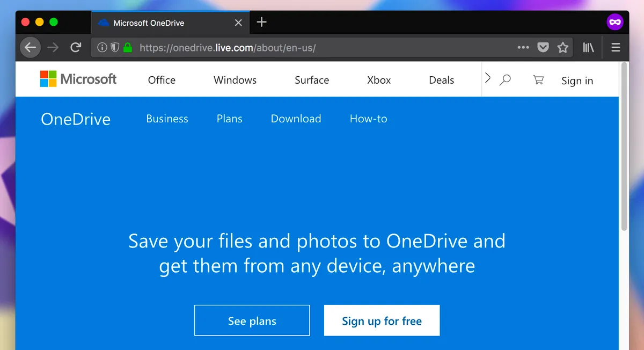Screen dimensions: 644x350
Task: Open the Deals menu item
Action: (x=442, y=80)
